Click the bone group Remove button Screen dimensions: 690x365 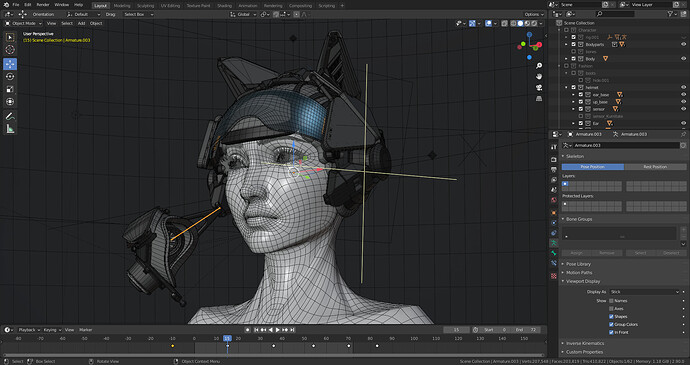pyautogui.click(x=607, y=253)
